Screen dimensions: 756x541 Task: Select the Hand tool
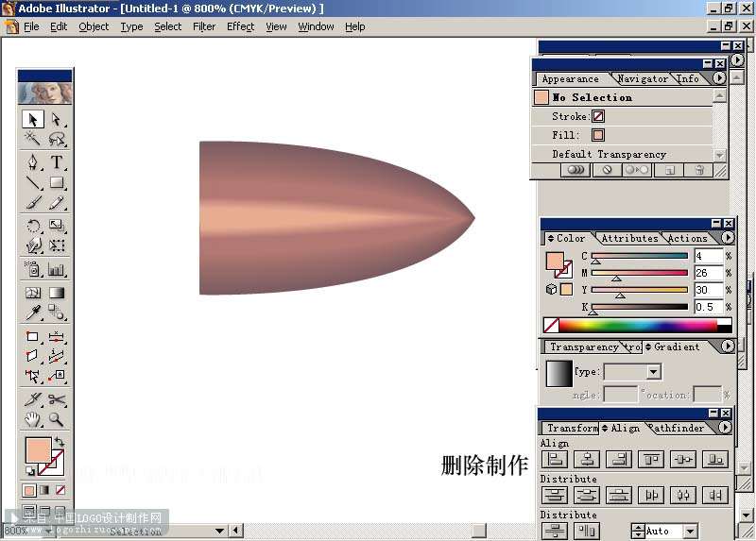pos(32,419)
